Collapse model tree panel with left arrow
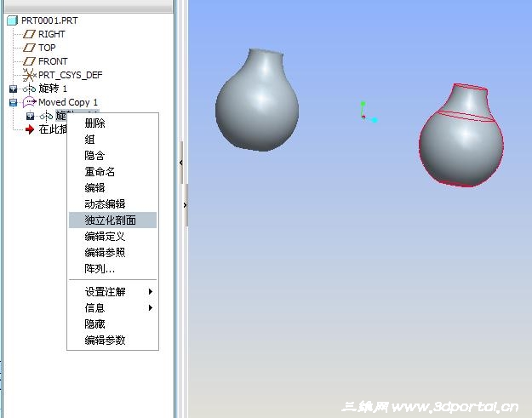The height and width of the screenshot is (418, 532). click(x=180, y=163)
